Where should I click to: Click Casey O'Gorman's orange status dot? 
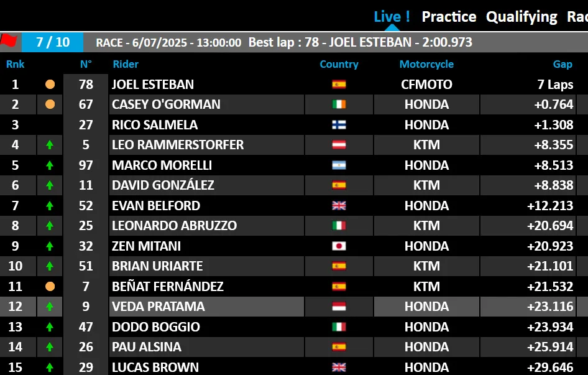point(50,104)
